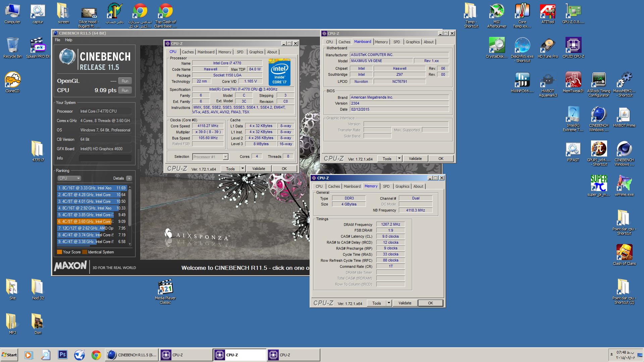Screen dimensions: 644x362
Task: Click the Info field in Cinebench
Action: click(x=105, y=158)
